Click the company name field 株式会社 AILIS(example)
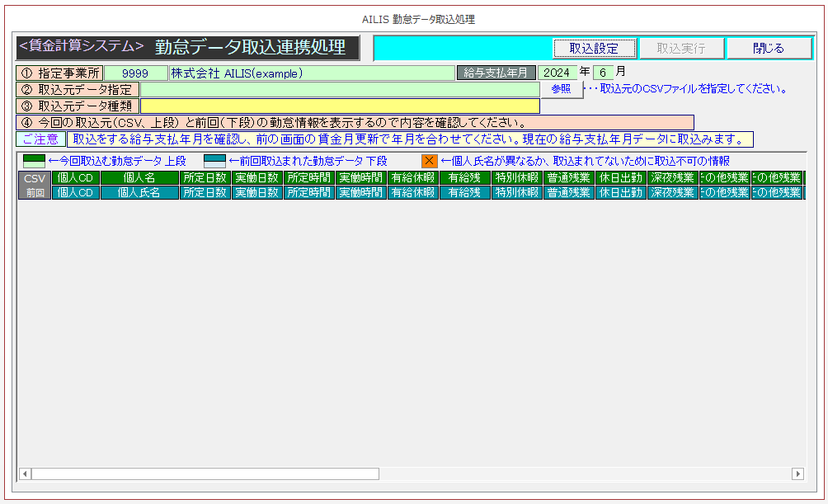828x504 pixels. click(x=311, y=73)
